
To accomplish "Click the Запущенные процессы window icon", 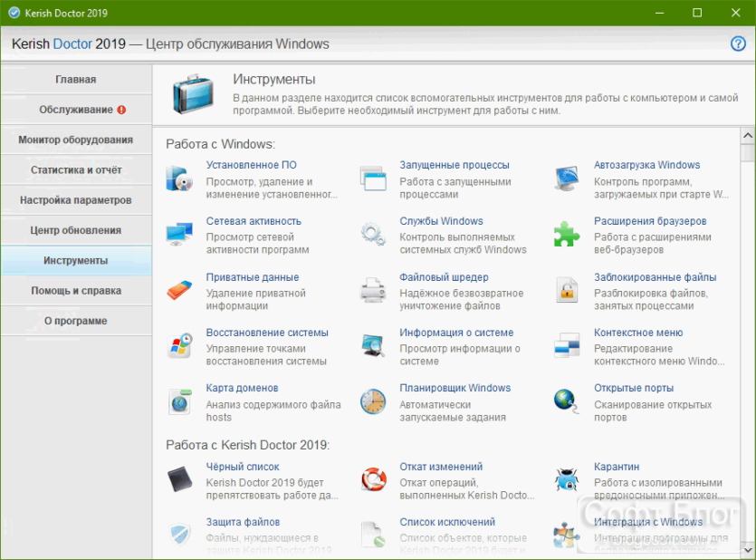I will point(373,179).
